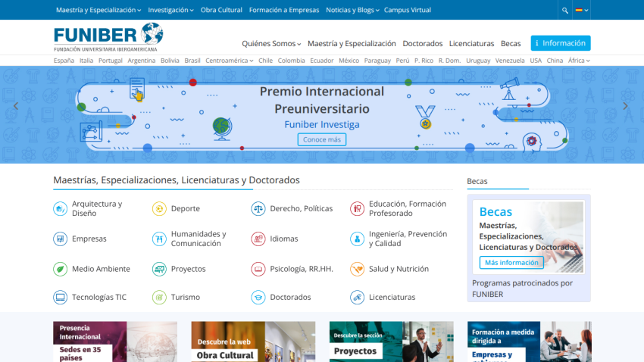
Task: Click the Salud y Nutrición heart icon
Action: point(358,269)
